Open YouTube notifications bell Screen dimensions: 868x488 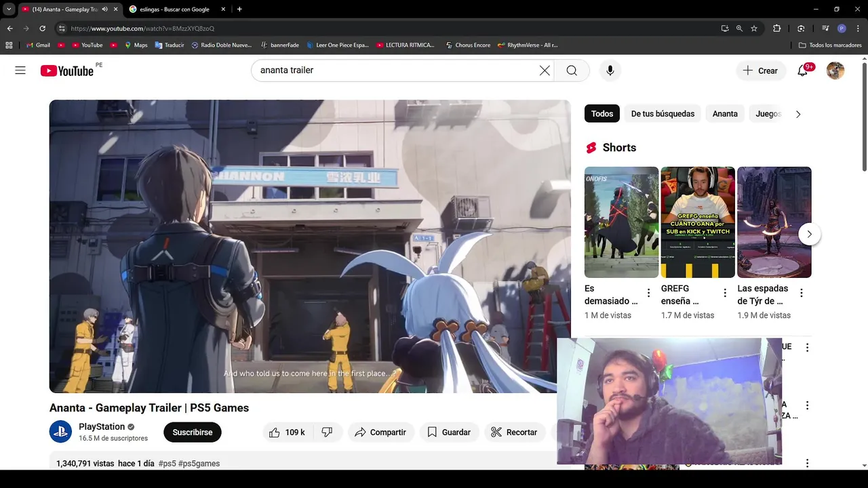tap(802, 70)
